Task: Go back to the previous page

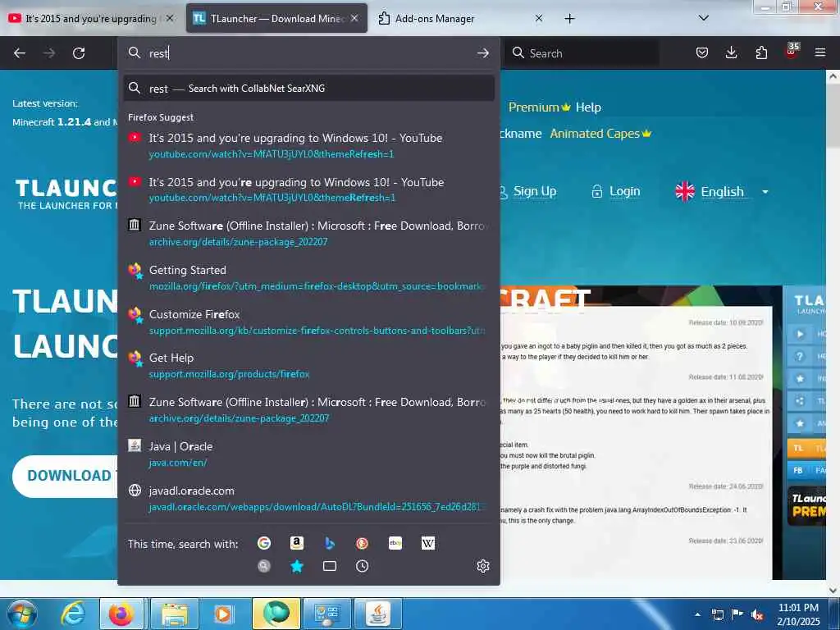Action: 20,53
